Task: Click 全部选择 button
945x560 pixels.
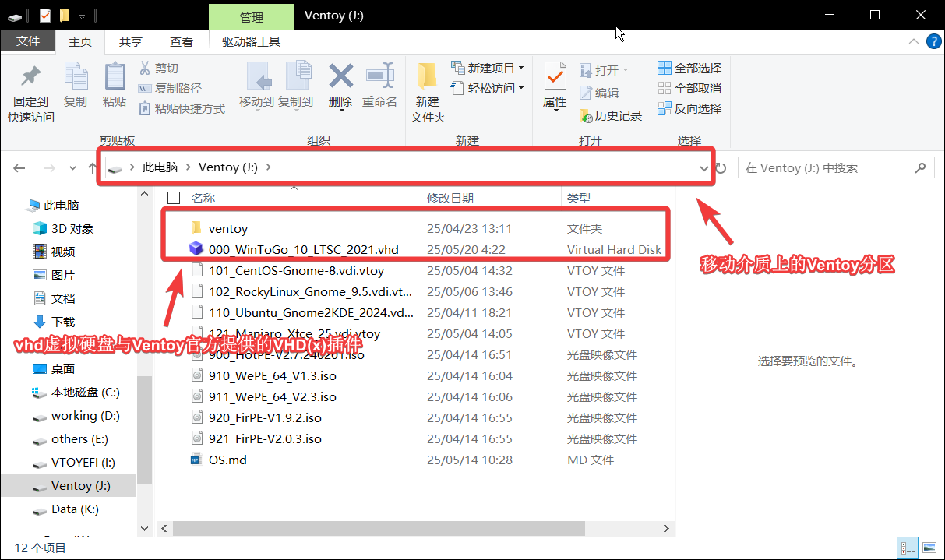Action: point(689,68)
